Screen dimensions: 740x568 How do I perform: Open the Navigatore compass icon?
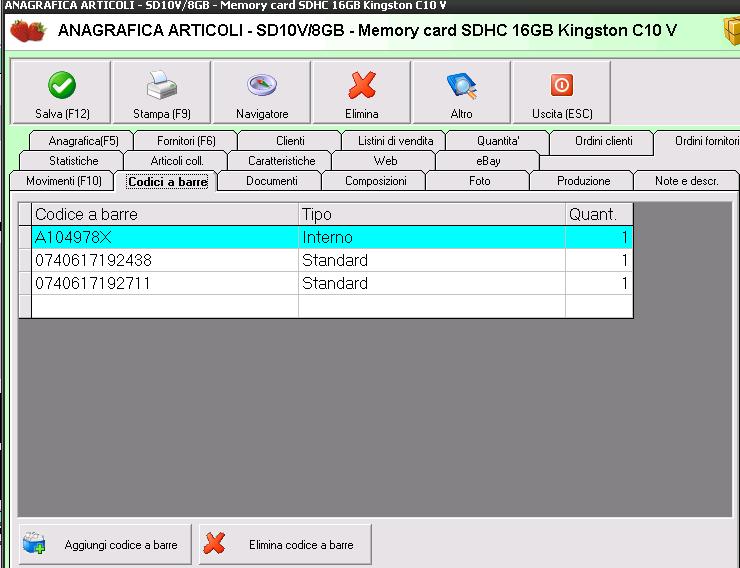[262, 85]
